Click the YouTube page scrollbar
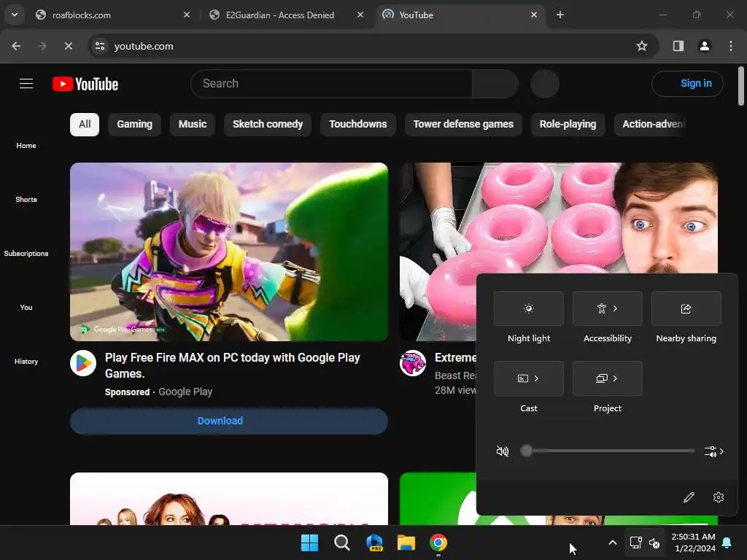Viewport: 747px width, 560px height. tap(741, 86)
